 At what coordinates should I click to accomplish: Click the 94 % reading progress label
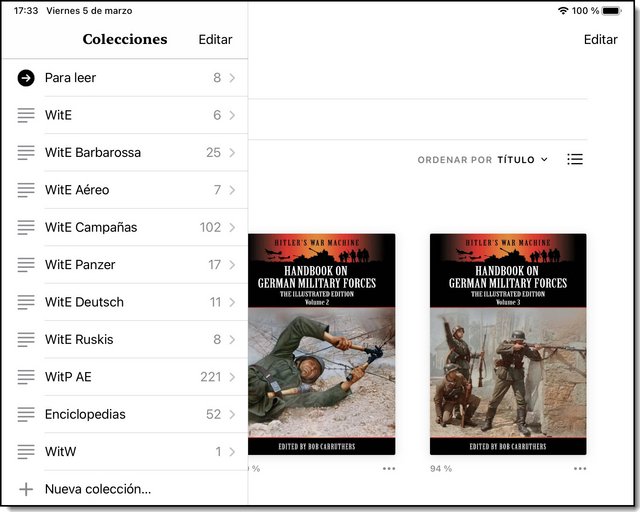441,469
